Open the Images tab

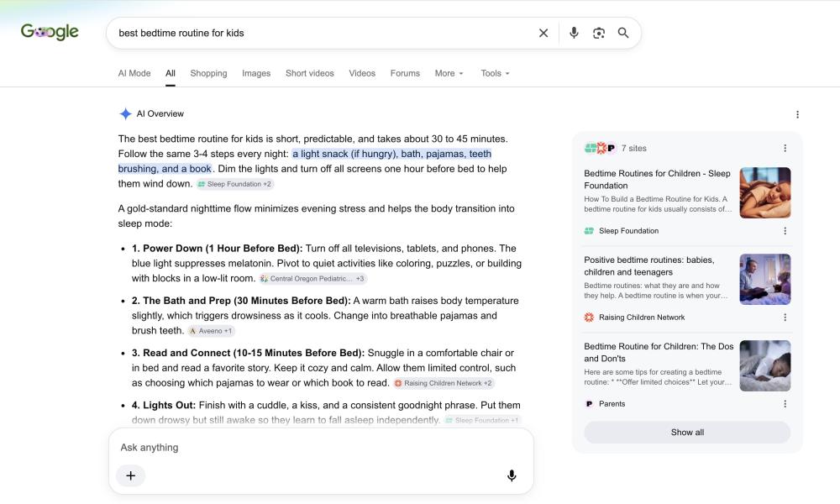(256, 73)
